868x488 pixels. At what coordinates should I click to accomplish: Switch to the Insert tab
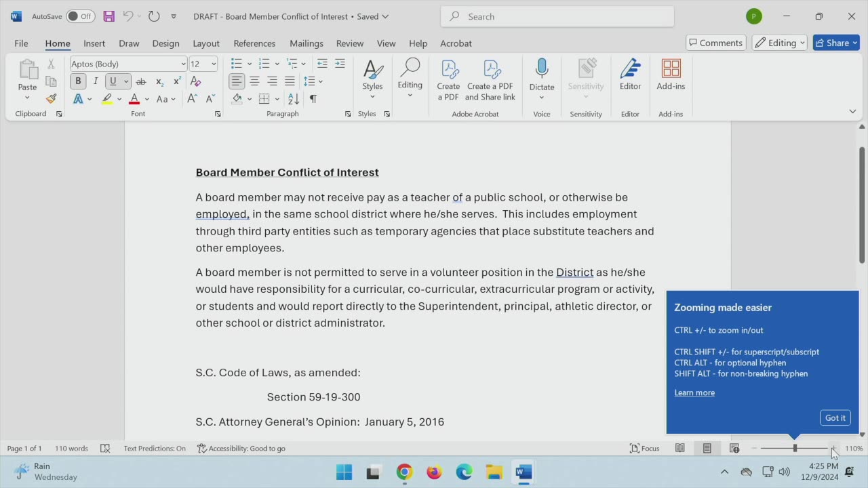[94, 43]
